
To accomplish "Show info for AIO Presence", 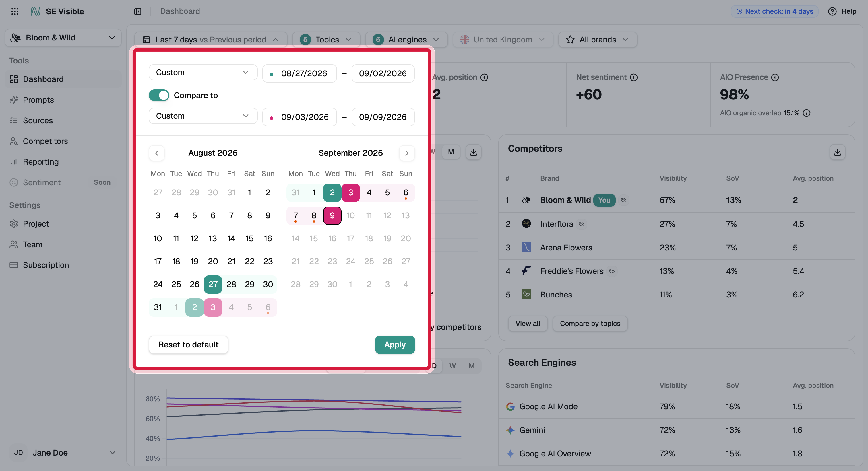I will [775, 77].
